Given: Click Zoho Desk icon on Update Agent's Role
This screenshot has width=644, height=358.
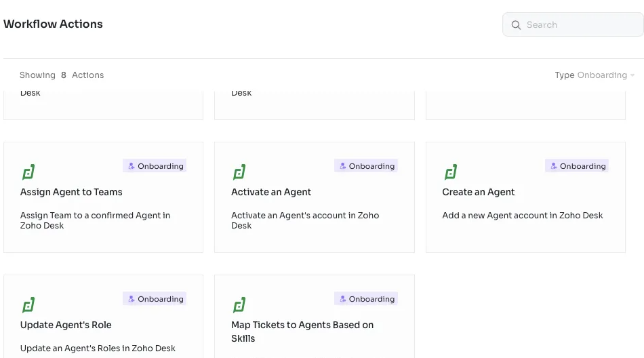Looking at the screenshot, I should [28, 305].
